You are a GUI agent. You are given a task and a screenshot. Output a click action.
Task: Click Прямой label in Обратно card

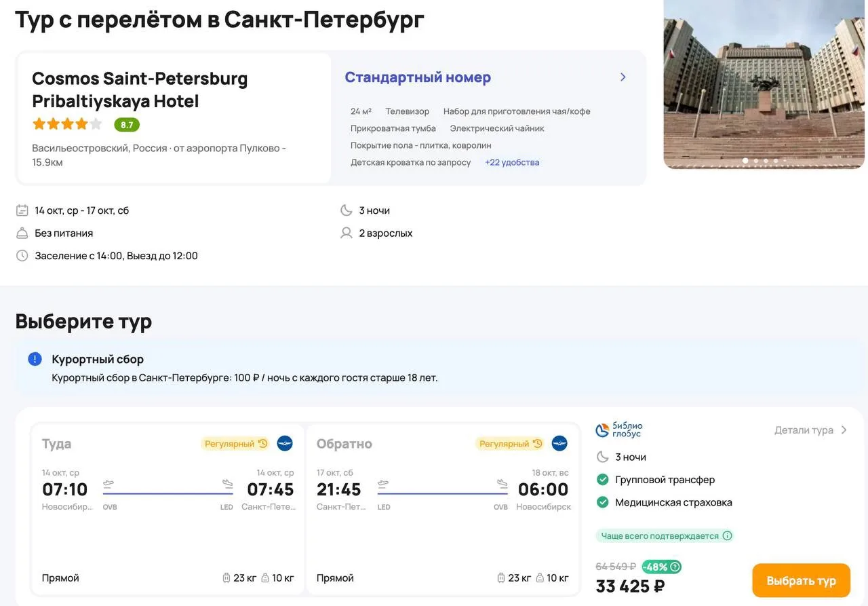click(x=335, y=578)
